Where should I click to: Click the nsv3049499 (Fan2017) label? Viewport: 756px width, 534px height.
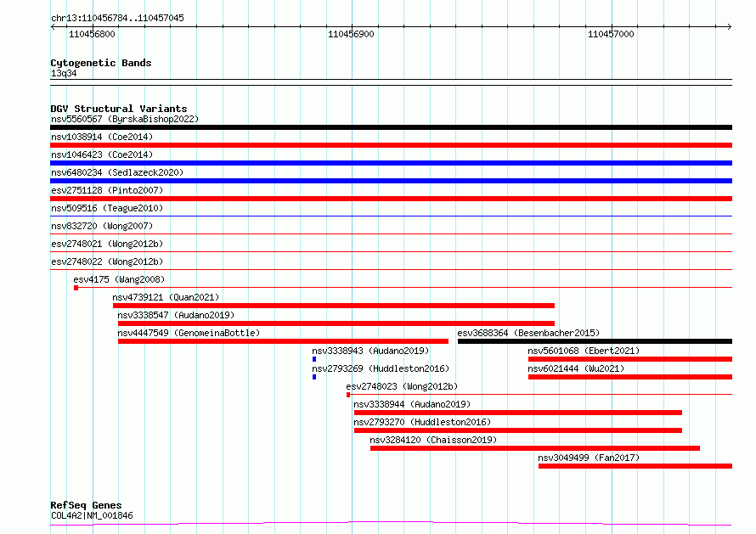(589, 458)
